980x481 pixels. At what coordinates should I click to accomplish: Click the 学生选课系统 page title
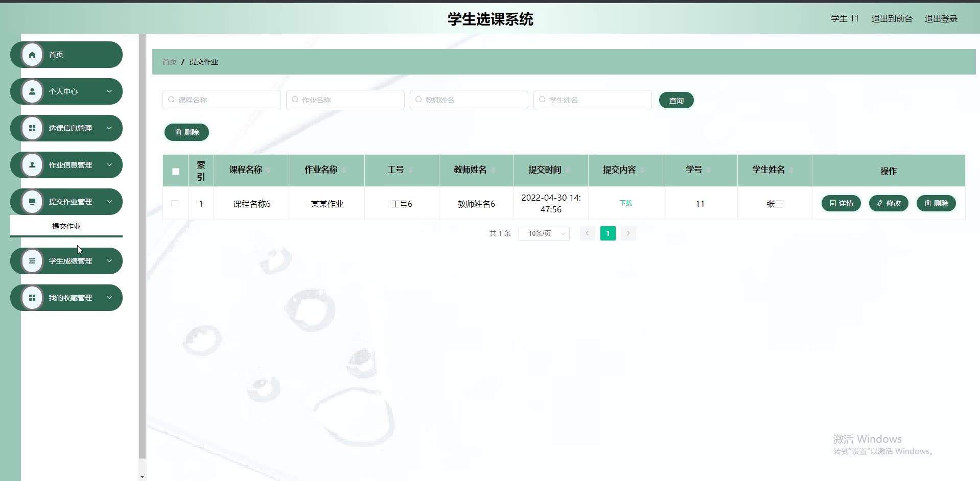pyautogui.click(x=491, y=19)
